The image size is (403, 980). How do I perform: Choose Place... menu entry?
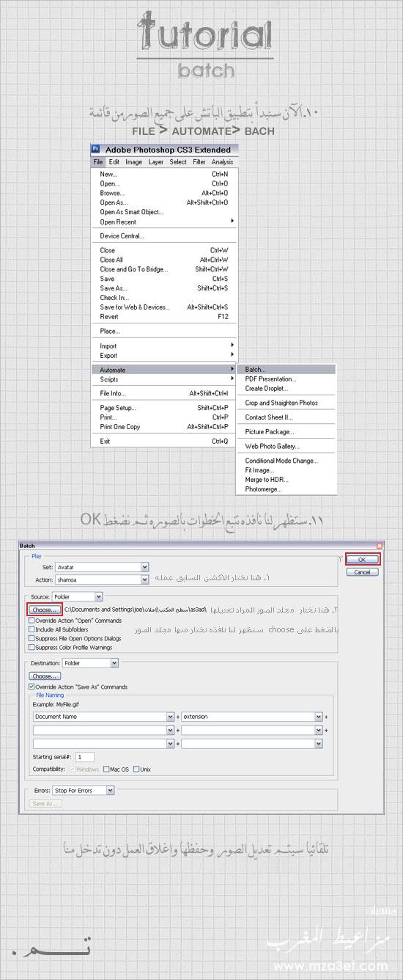tap(164, 332)
